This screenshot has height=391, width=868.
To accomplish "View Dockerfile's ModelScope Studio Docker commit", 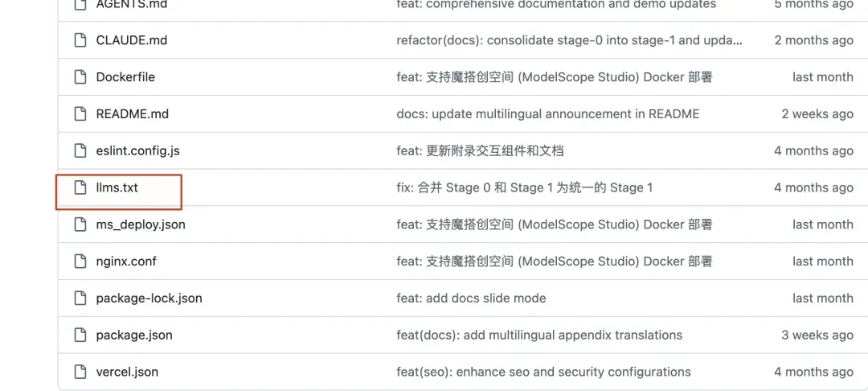I will tap(554, 77).
